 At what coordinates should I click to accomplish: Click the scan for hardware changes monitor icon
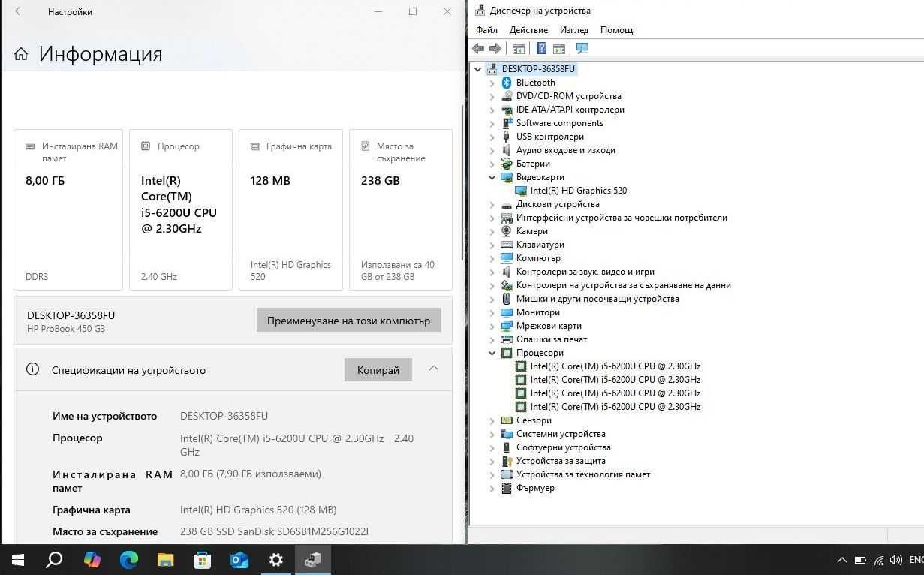coord(582,48)
